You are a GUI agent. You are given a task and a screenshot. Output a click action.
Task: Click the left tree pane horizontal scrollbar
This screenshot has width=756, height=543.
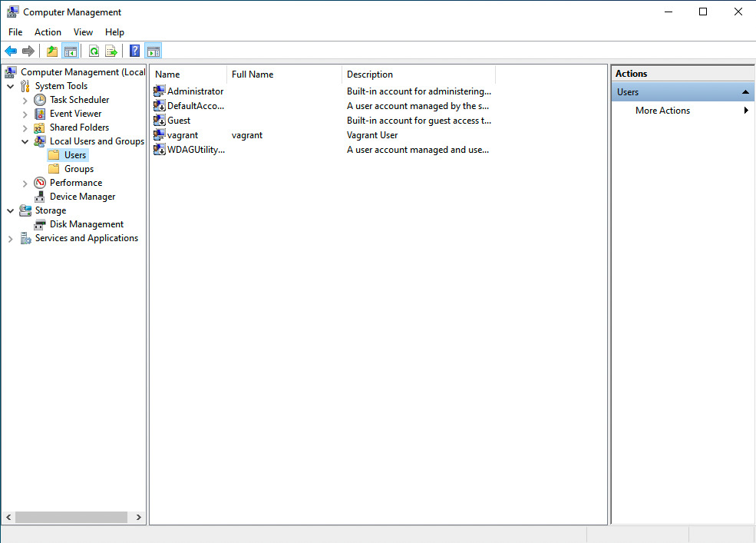tap(73, 517)
